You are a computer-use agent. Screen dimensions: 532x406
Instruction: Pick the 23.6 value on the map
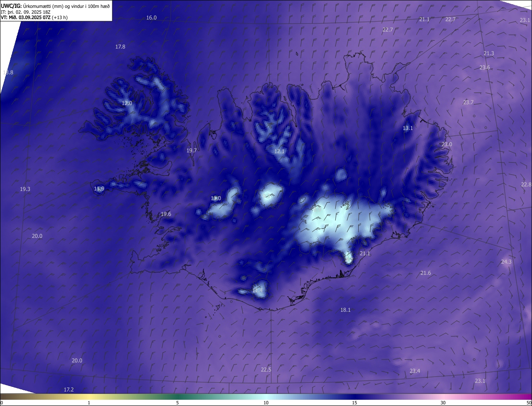[485, 67]
